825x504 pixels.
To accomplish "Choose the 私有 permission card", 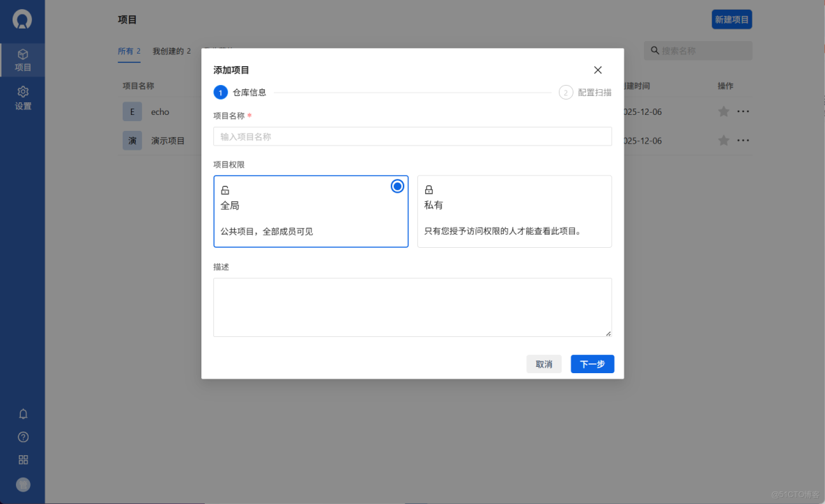I will pyautogui.click(x=514, y=211).
